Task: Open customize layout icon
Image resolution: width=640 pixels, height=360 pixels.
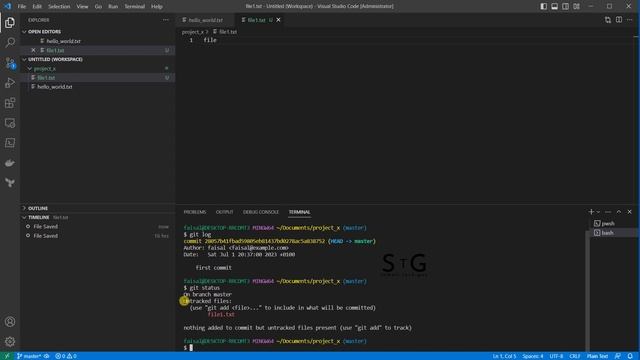Action: coord(576,6)
